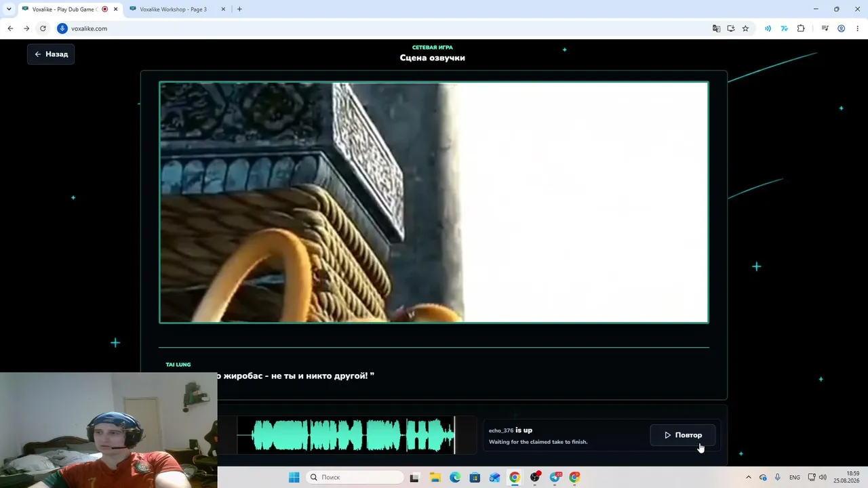868x488 pixels.
Task: Open the translate page icon
Action: coord(716,28)
